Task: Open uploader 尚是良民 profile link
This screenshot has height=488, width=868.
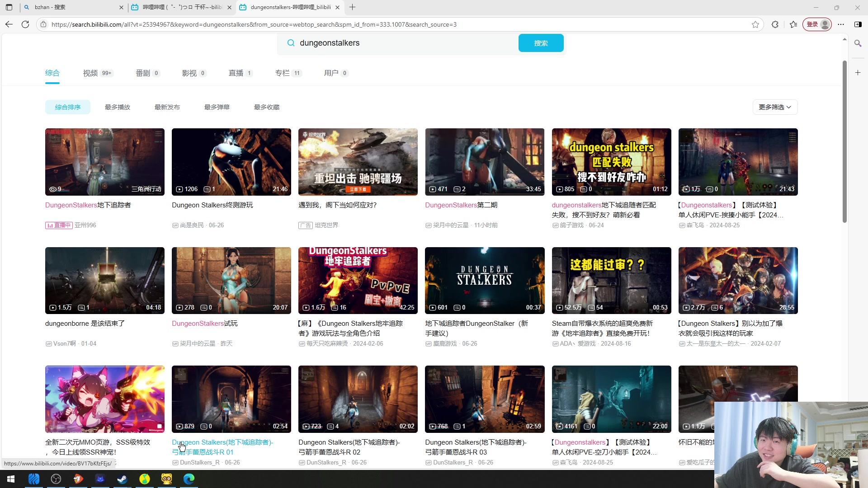Action: coord(192,225)
